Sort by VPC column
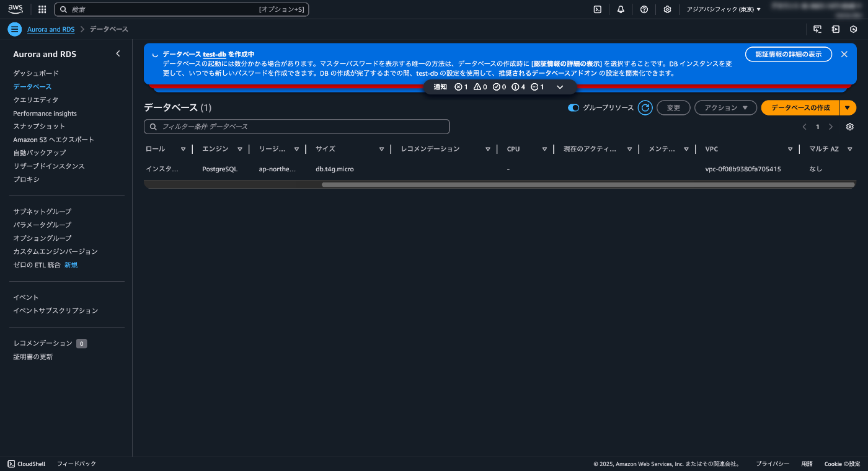Viewport: 868px width, 471px height. (x=790, y=149)
